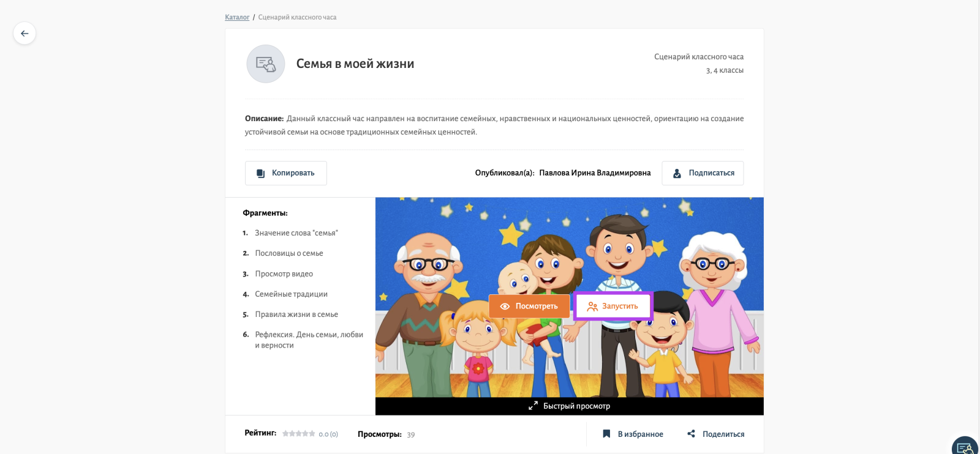Add the scenario to В избранное
Screen dimensions: 980x454
coord(633,434)
